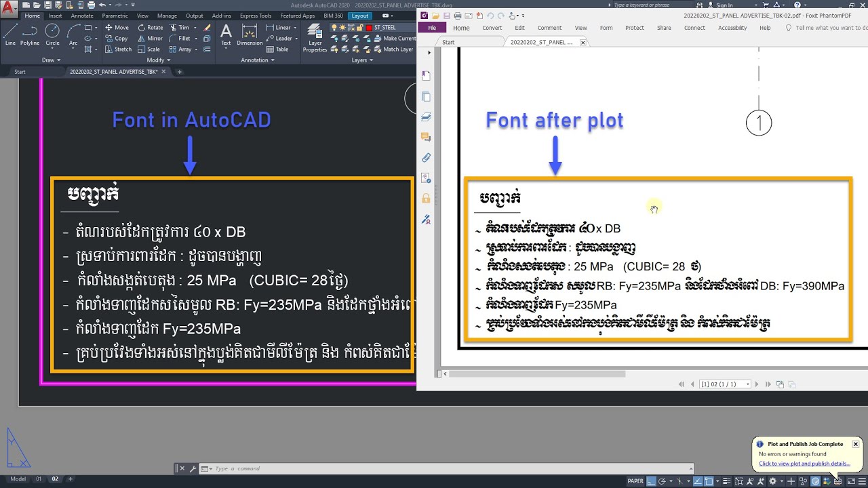Select the Polyline draw tool

30,35
